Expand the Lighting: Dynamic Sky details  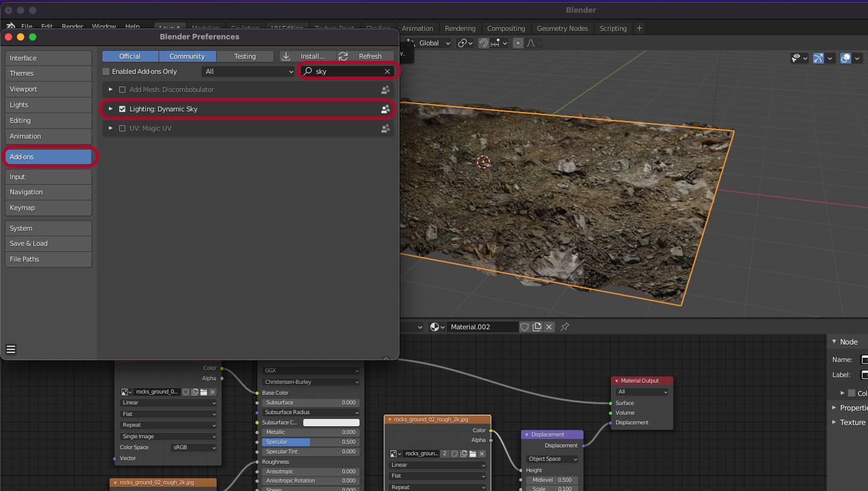coord(111,109)
